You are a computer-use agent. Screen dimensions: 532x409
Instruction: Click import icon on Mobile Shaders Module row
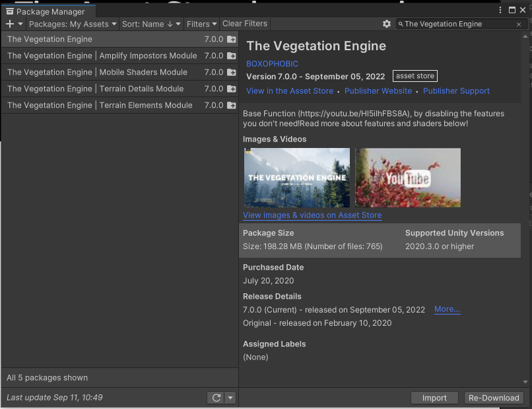[232, 73]
